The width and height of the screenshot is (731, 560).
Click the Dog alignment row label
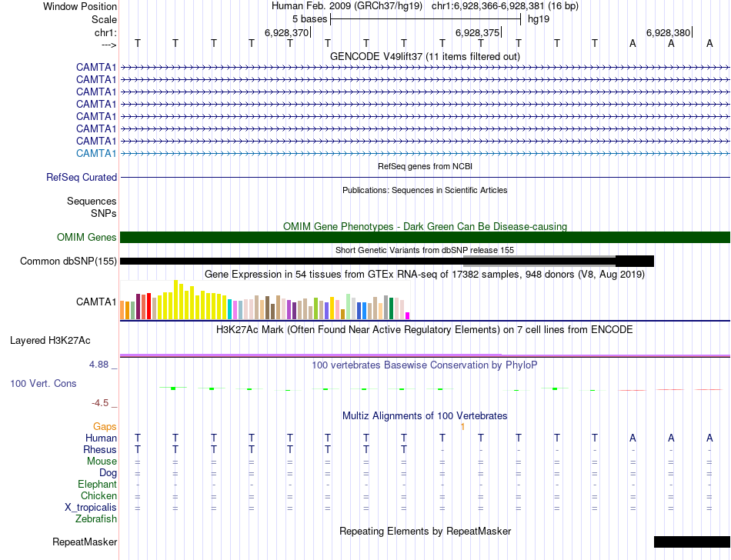[x=108, y=473]
